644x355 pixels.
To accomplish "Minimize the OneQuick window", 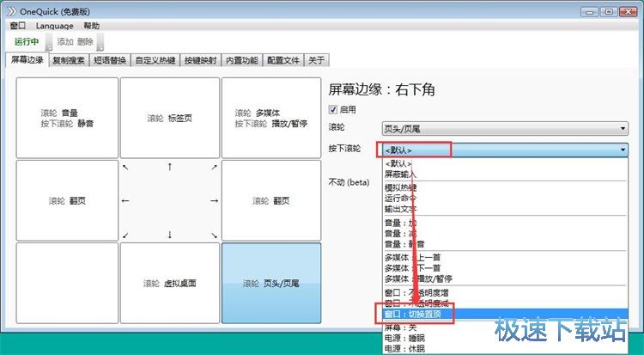I will tap(590, 12).
